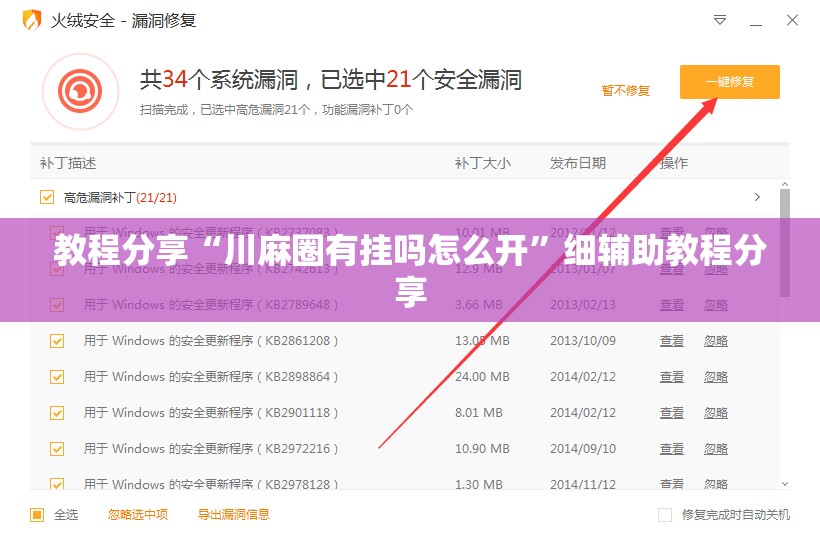
Task: Click the 发布日期 column header
Action: click(x=577, y=163)
